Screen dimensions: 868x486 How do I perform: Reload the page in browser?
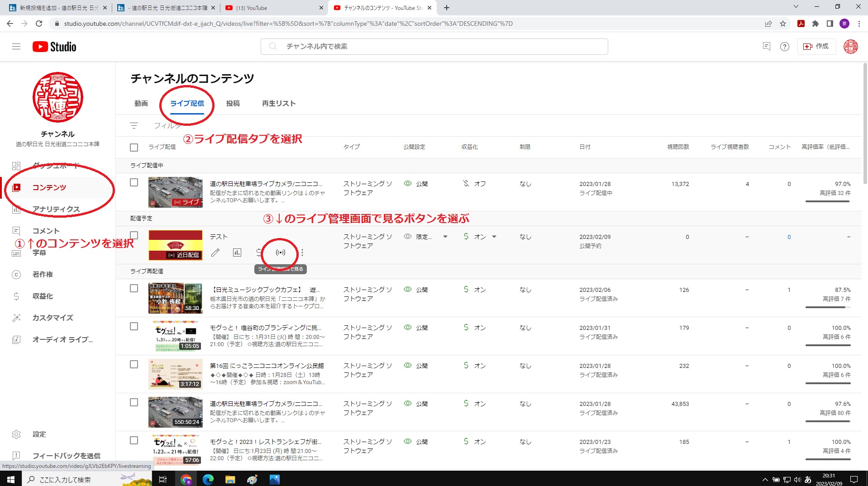point(39,24)
